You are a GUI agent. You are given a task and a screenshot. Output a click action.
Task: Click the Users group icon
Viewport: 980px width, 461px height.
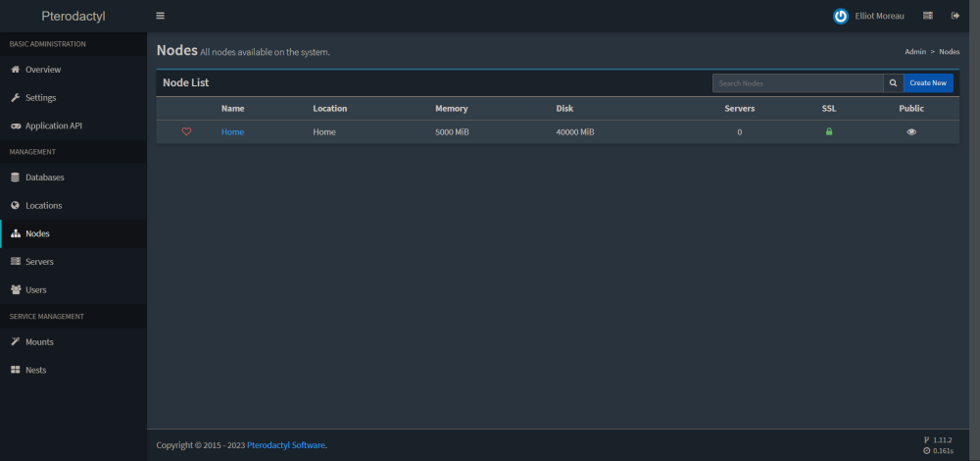(x=16, y=289)
